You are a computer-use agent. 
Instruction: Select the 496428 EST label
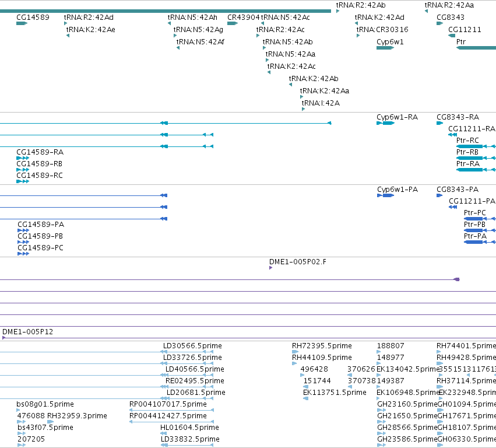click(314, 369)
